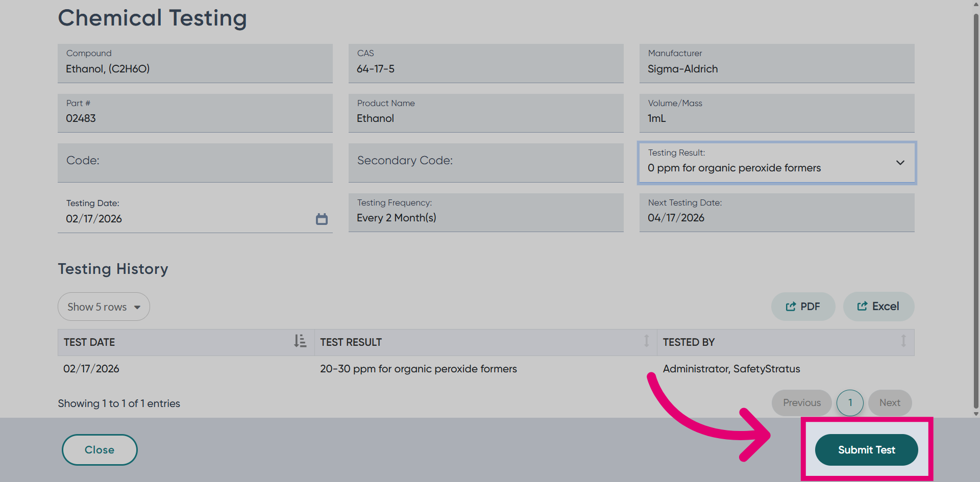The image size is (980, 482).
Task: Select page 1 in pagination
Action: (x=850, y=403)
